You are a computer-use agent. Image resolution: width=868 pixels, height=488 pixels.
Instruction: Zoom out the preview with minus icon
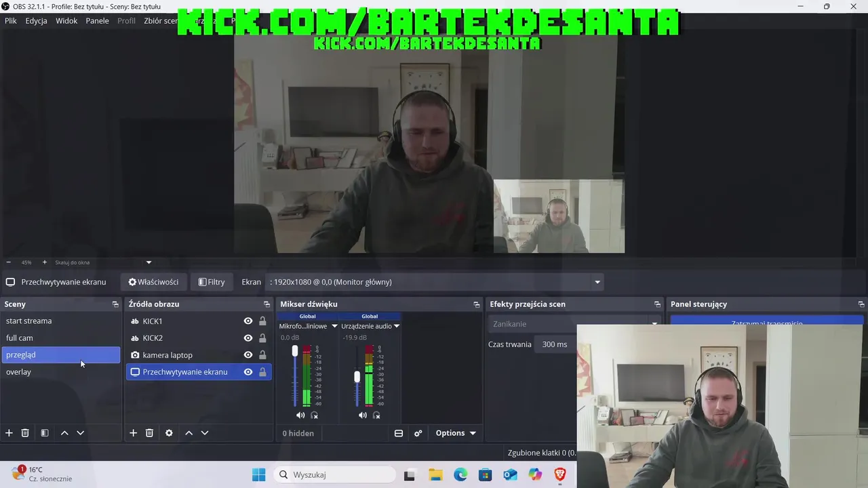click(x=9, y=262)
